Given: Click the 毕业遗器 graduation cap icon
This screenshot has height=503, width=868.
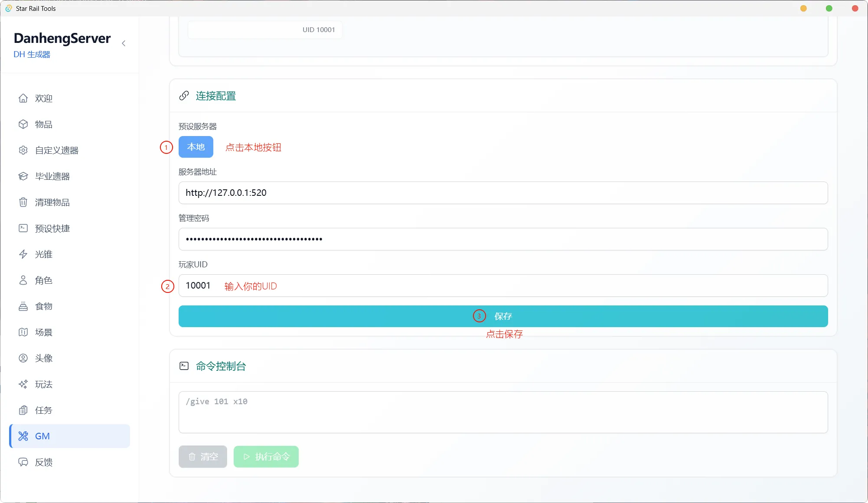Looking at the screenshot, I should point(23,176).
